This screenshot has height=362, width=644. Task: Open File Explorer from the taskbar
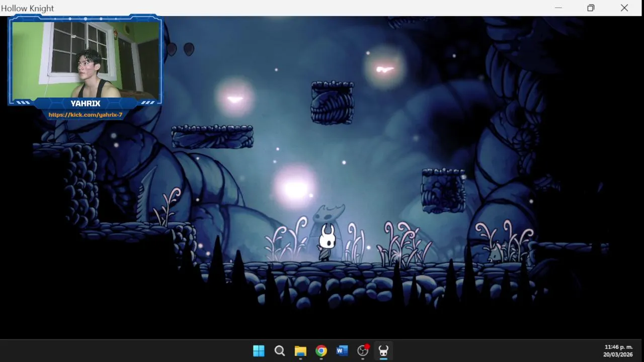pyautogui.click(x=300, y=351)
